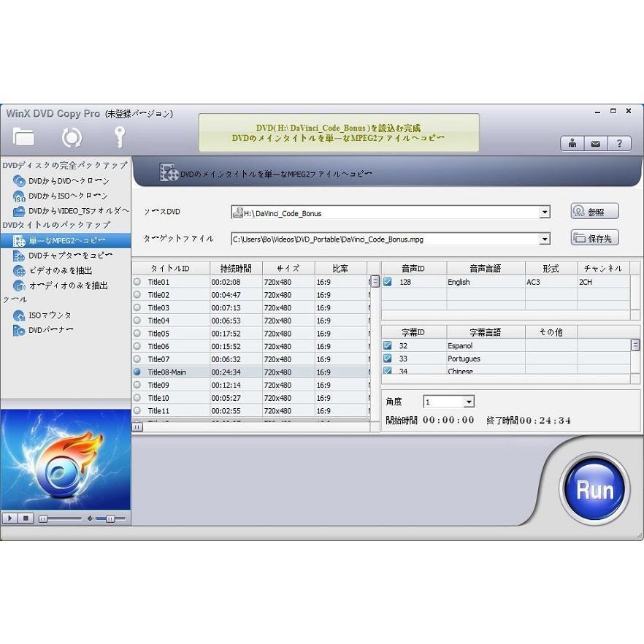
Task: Select the Title10 radio button
Action: point(137,397)
